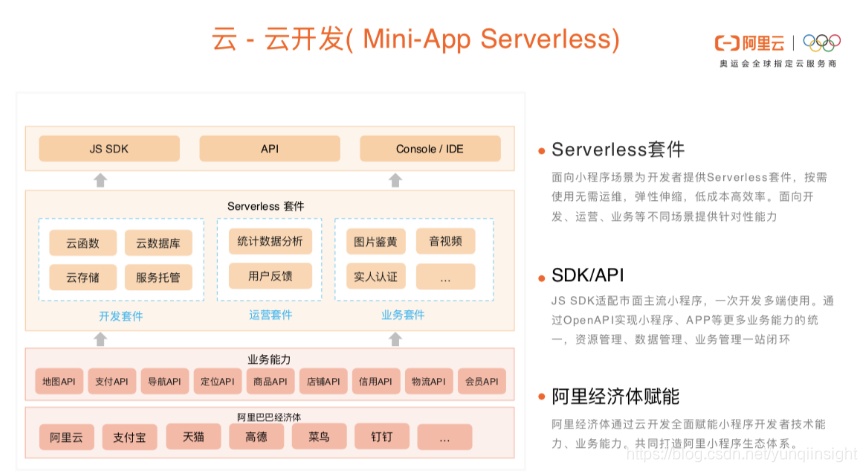Click the 音视频 block
Screen dimensions: 867x472
tap(446, 241)
